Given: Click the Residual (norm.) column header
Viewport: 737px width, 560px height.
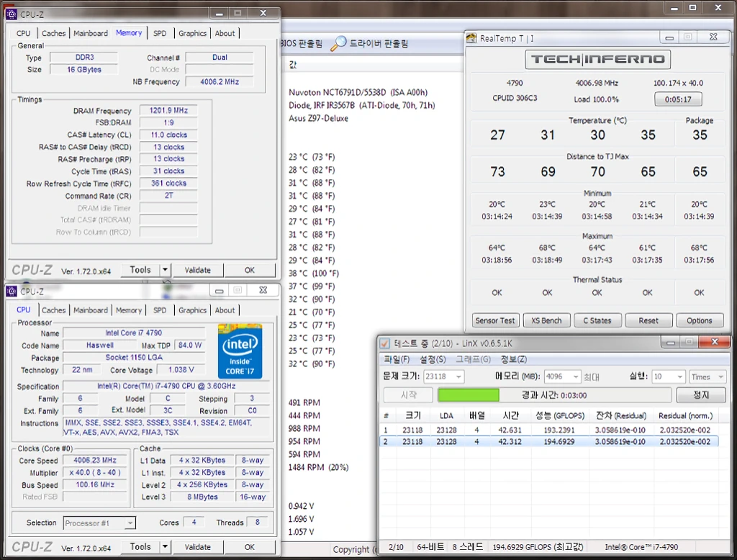Looking at the screenshot, I should pyautogui.click(x=685, y=415).
